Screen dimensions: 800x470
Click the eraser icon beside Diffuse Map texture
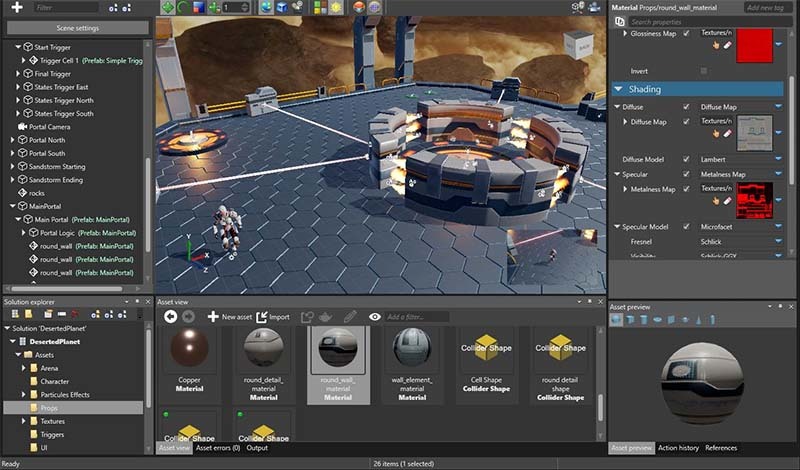coord(728,133)
